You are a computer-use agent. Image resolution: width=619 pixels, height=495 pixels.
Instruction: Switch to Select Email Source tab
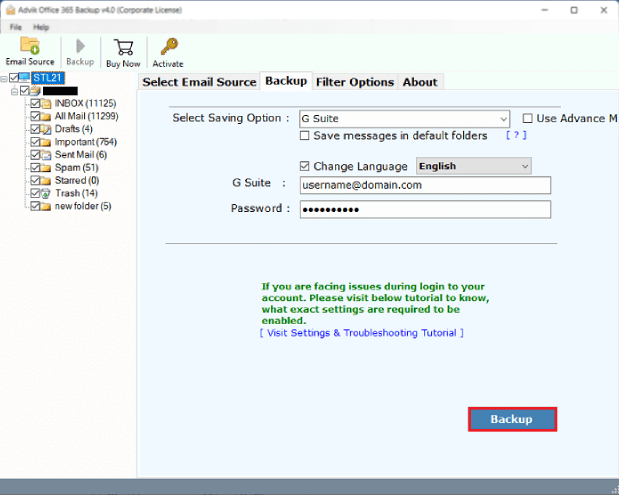coord(199,82)
